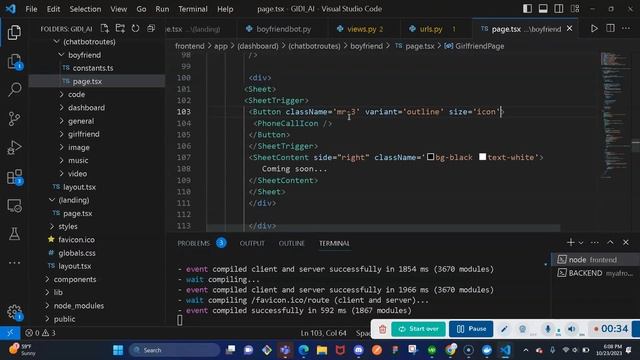
Task: Open the Search view in activity bar
Action: tap(14, 89)
